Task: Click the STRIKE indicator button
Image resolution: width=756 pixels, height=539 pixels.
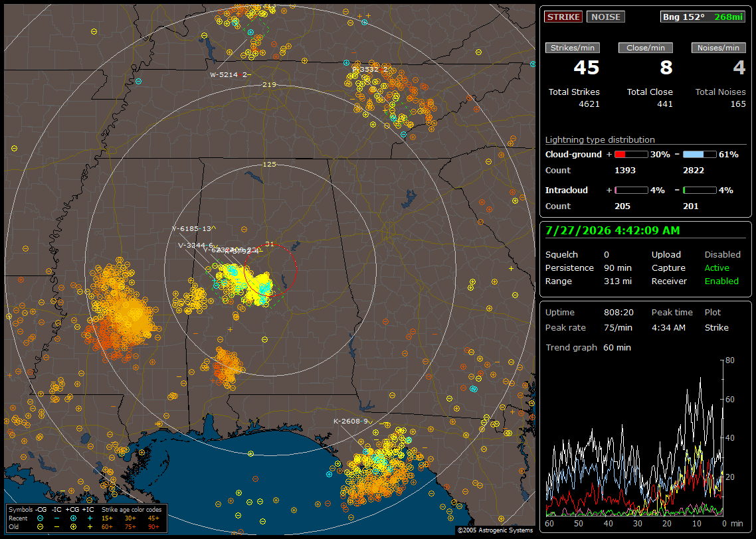Action: (563, 17)
